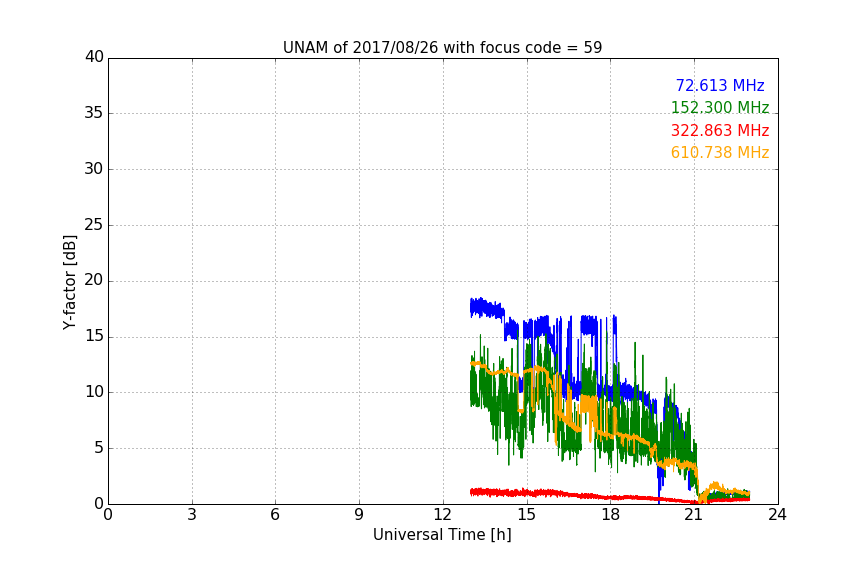Select the orange '610.738 MHz' legend label
The image size is (864, 576).
click(720, 153)
